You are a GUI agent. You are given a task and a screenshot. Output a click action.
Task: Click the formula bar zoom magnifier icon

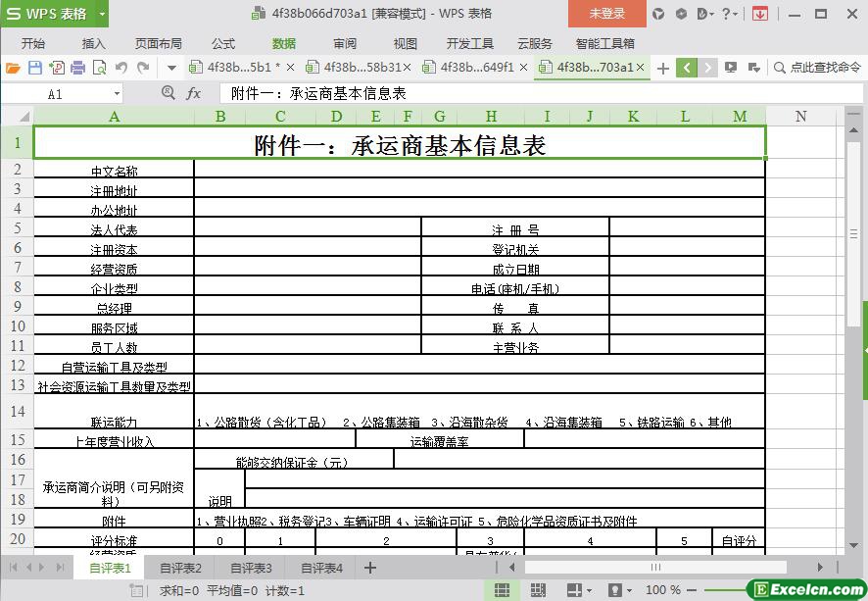pyautogui.click(x=169, y=92)
